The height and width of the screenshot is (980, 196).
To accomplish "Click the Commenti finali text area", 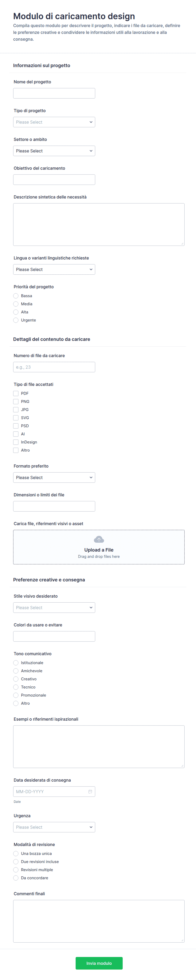I will point(99,921).
